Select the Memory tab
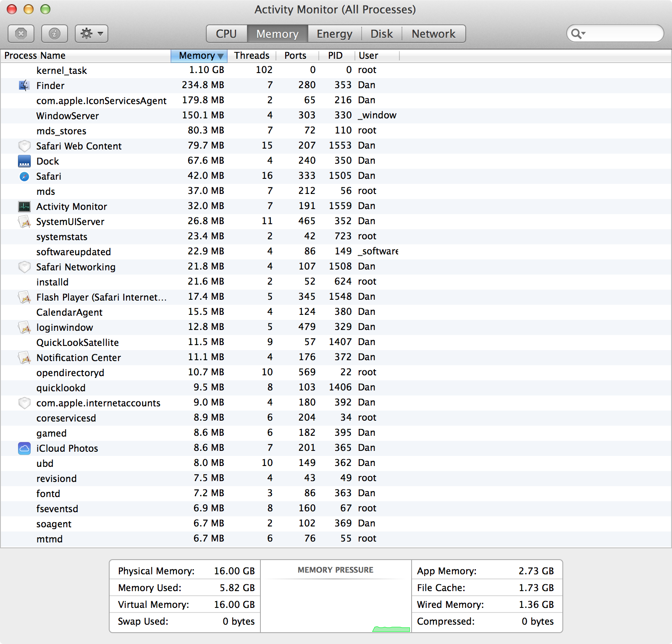 (x=277, y=34)
